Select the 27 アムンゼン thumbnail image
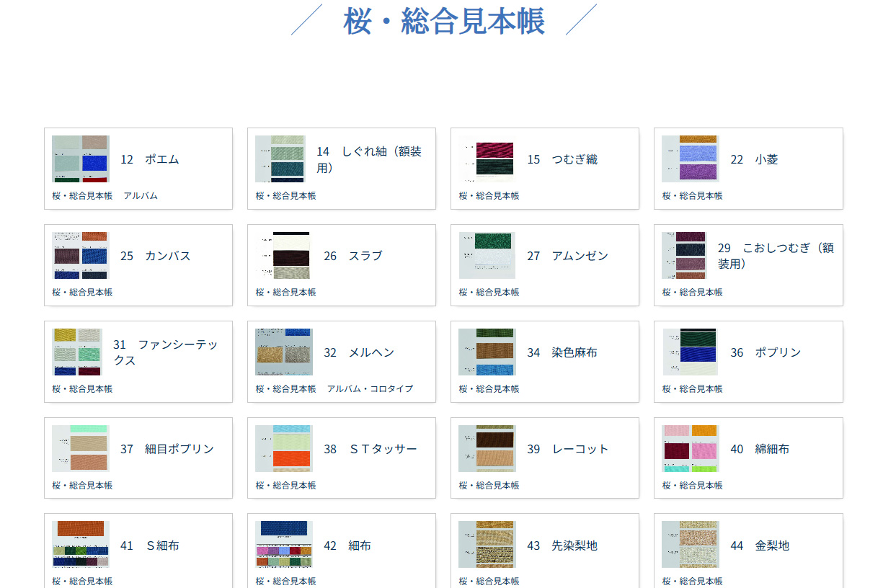Screen dimensions: 883x588 (487, 255)
